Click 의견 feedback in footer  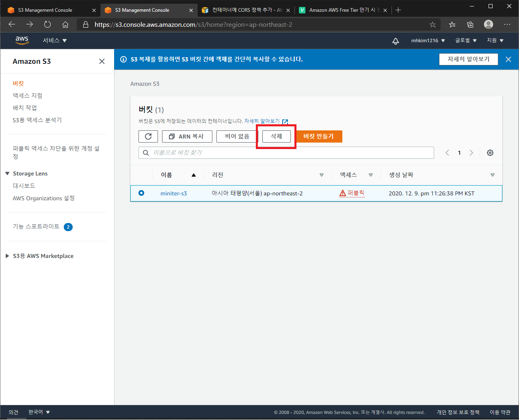pyautogui.click(x=13, y=412)
